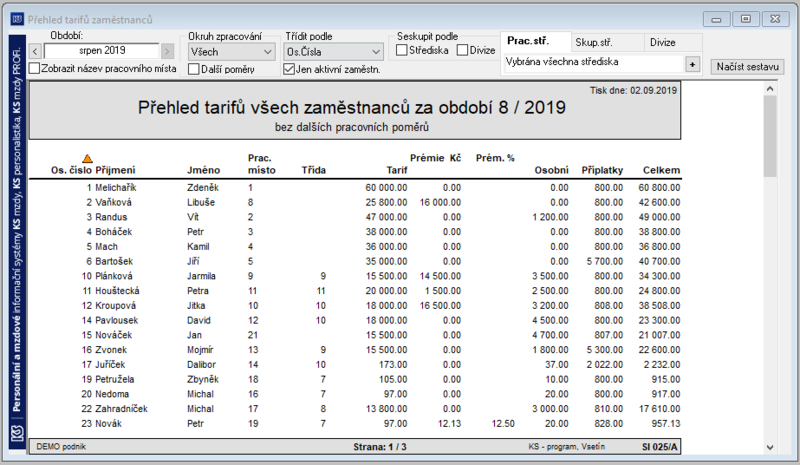Open the Třídit podle dropdown showing Os.Čísla
This screenshot has width=800, height=465.
pos(333,52)
